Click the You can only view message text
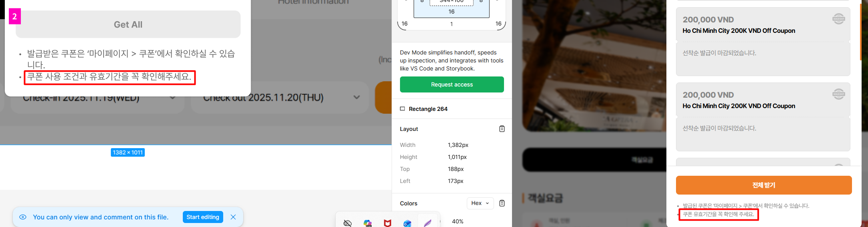 point(101,217)
